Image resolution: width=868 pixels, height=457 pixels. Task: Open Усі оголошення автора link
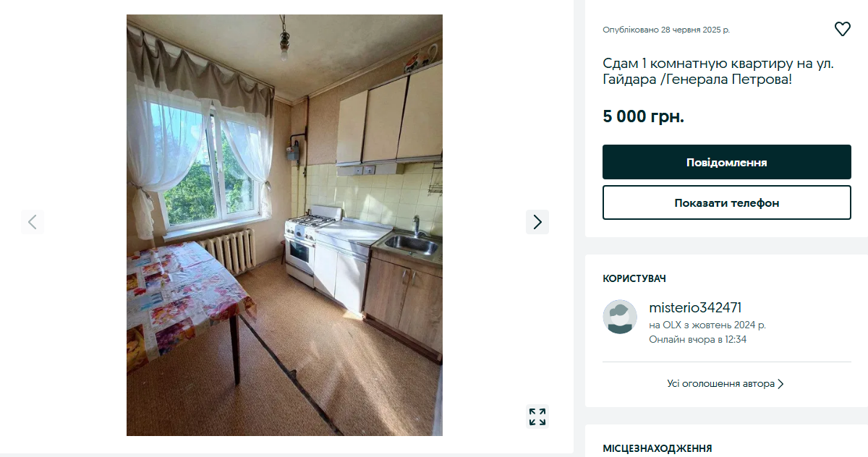coord(721,384)
